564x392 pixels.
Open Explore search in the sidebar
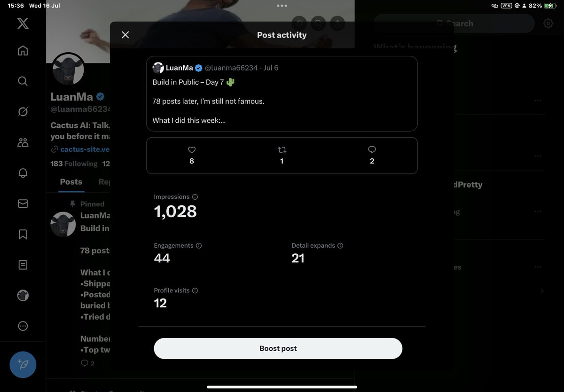click(23, 81)
